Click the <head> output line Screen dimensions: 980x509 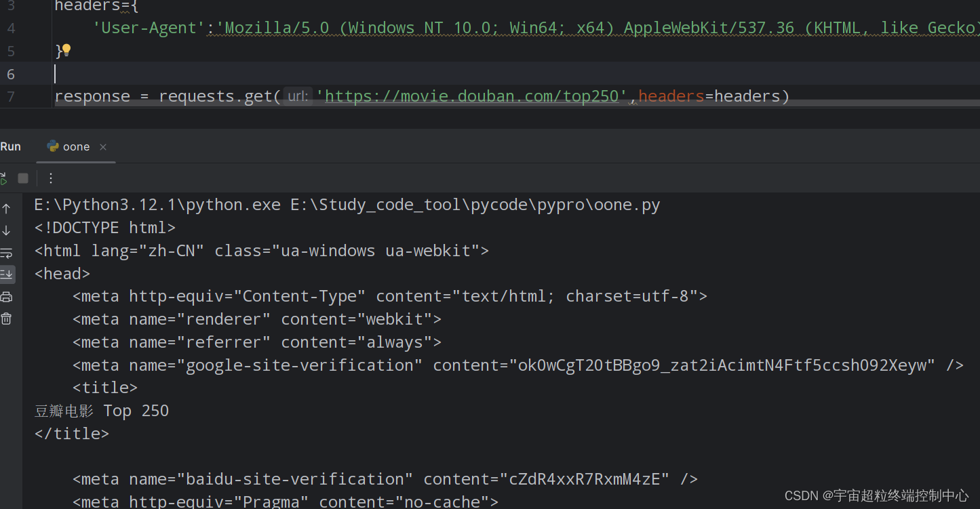coord(62,274)
